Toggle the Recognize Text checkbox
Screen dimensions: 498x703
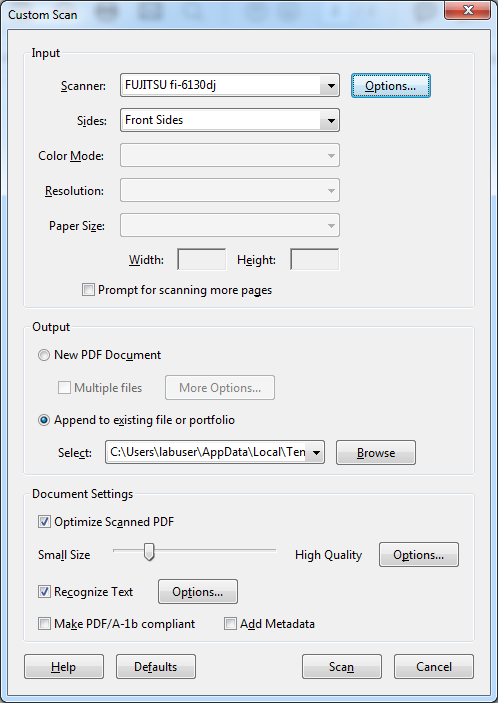[44, 592]
